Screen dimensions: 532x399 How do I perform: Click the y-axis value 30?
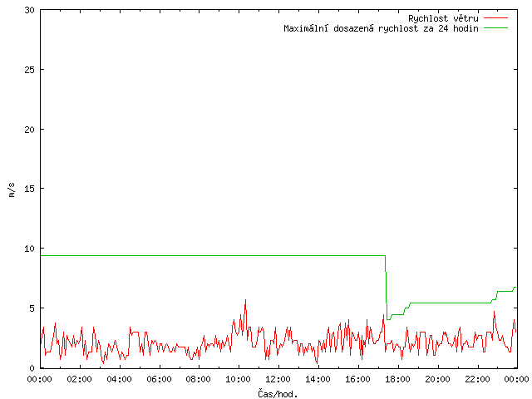[30, 10]
